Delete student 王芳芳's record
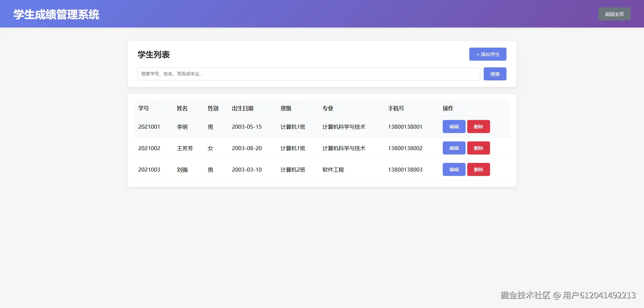The width and height of the screenshot is (644, 308). click(478, 148)
